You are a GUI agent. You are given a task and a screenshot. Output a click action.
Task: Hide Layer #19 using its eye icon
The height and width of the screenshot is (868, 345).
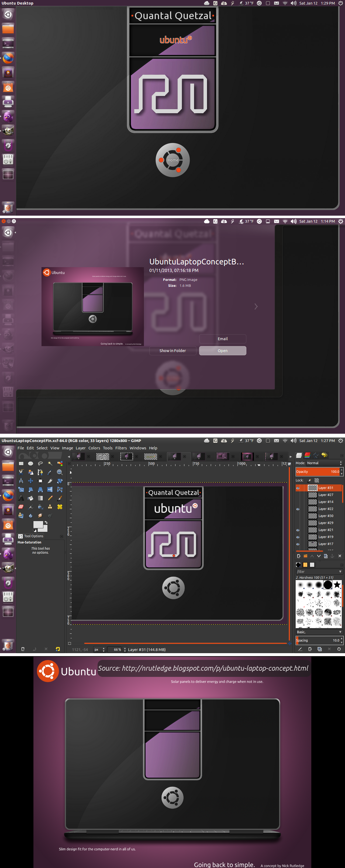pos(298,537)
